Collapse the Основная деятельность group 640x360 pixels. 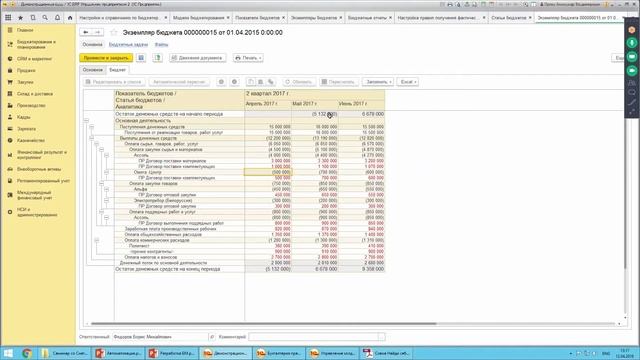coord(86,121)
